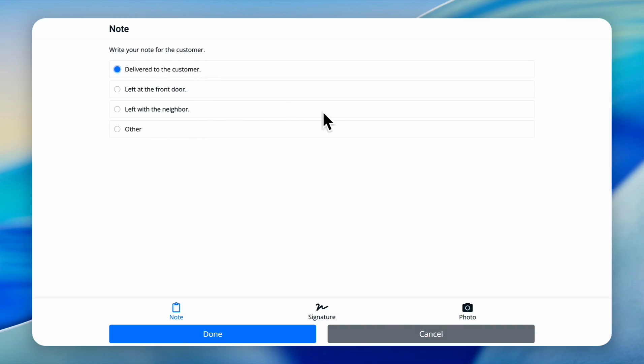Open the Note clipboard icon
This screenshot has width=644, height=364.
pos(176,307)
